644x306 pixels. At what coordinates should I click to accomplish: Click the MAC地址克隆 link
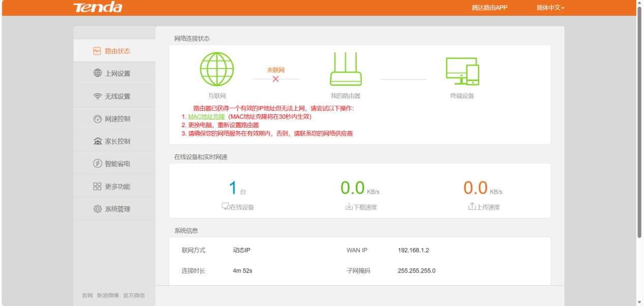pyautogui.click(x=206, y=116)
